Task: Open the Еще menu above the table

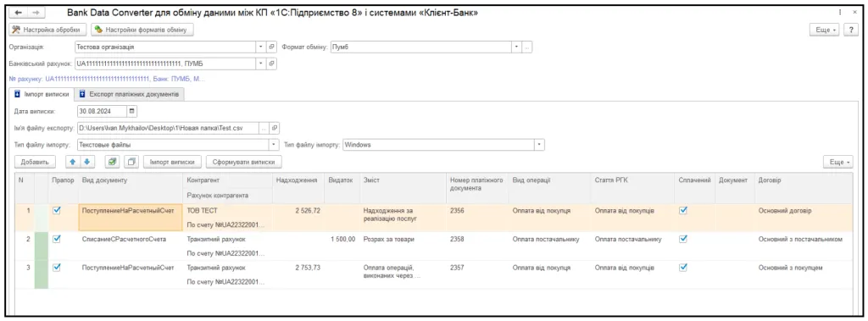Action: [x=838, y=162]
